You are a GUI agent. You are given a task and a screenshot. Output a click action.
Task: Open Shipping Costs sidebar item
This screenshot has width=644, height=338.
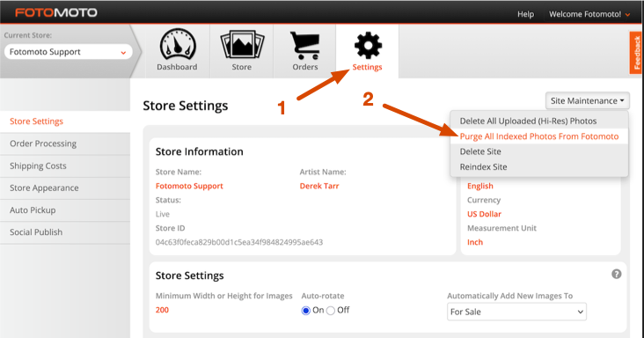[x=65, y=166]
